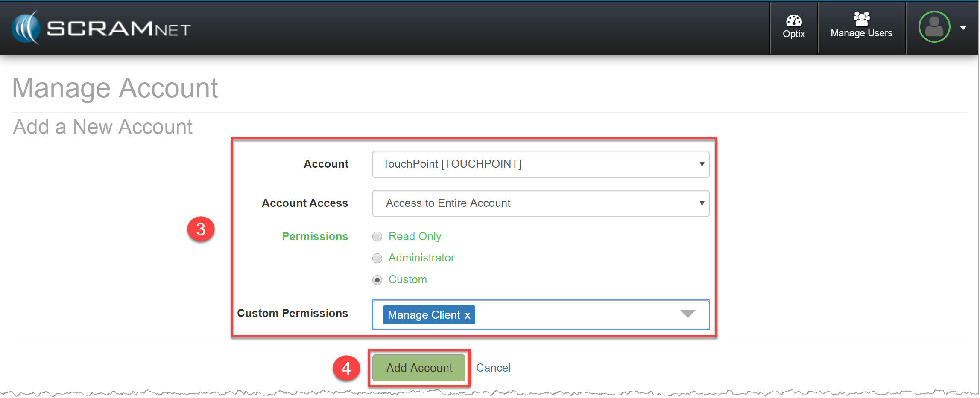Viewport: 980px width, 398px height.
Task: Click inside the Custom Permissions field
Action: pyautogui.click(x=576, y=315)
